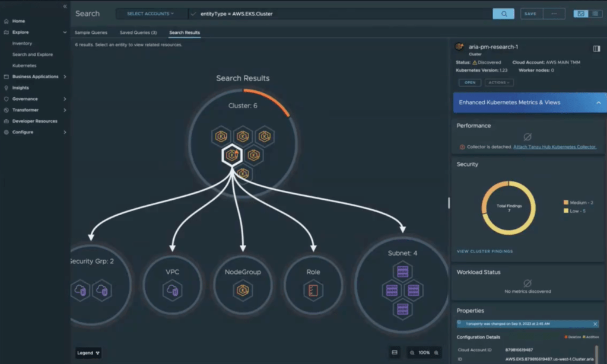Image resolution: width=607 pixels, height=364 pixels.
Task: Toggle the bottom panel view icon
Action: (x=395, y=353)
